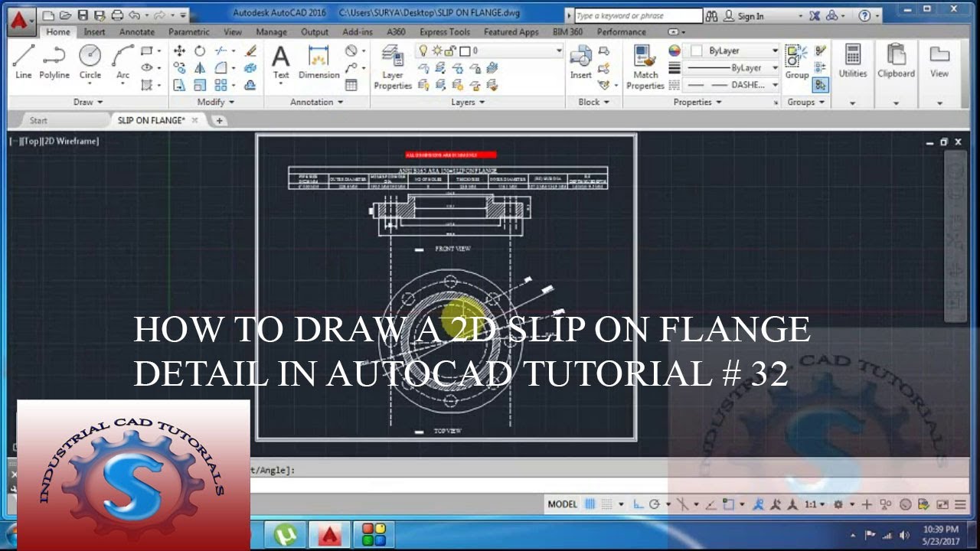Open Layer Properties manager
The image size is (980, 551).
click(x=393, y=67)
